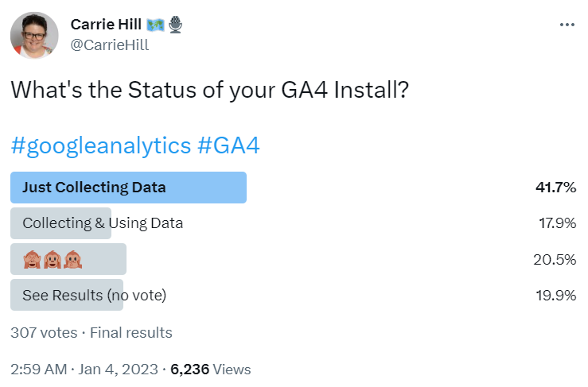The width and height of the screenshot is (588, 387).
Task: Click the world map emoji beside name
Action: (155, 25)
